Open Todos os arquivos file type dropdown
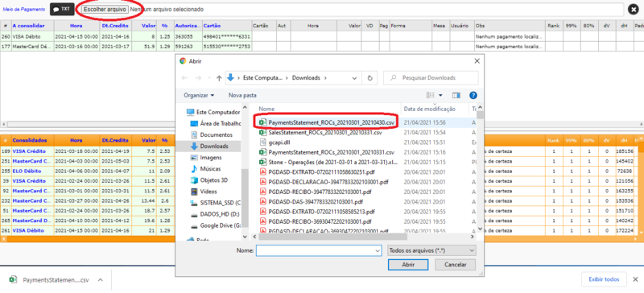Image resolution: width=644 pixels, height=293 pixels. click(431, 250)
